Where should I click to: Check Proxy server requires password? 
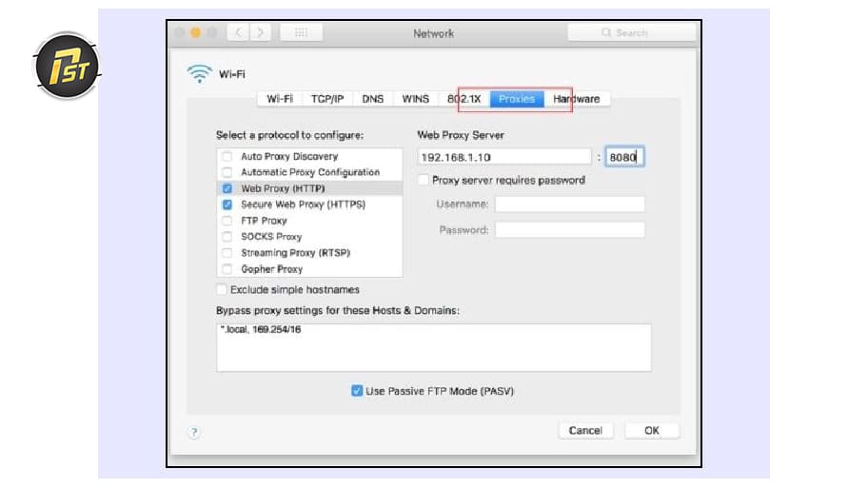tap(424, 180)
